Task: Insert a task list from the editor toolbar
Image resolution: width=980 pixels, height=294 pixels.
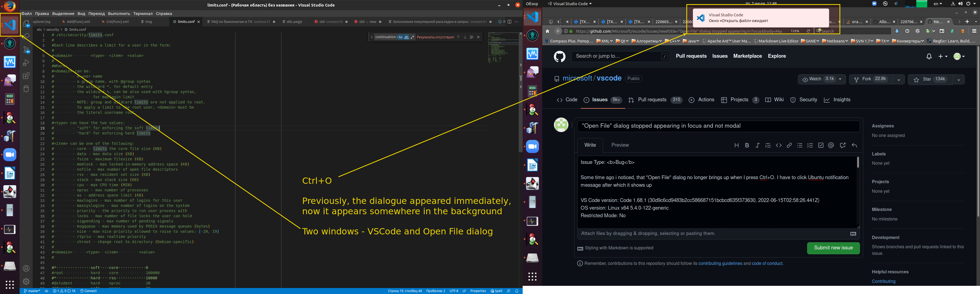Action: (x=821, y=145)
